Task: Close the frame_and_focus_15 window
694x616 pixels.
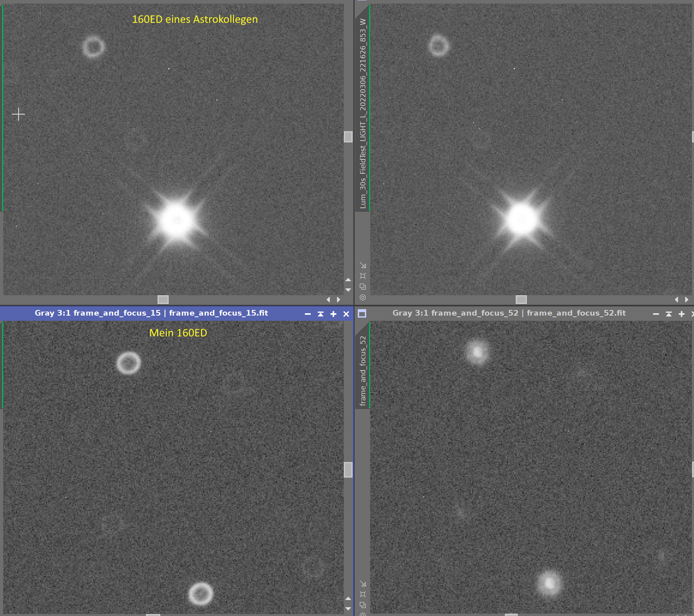Action: pos(346,314)
